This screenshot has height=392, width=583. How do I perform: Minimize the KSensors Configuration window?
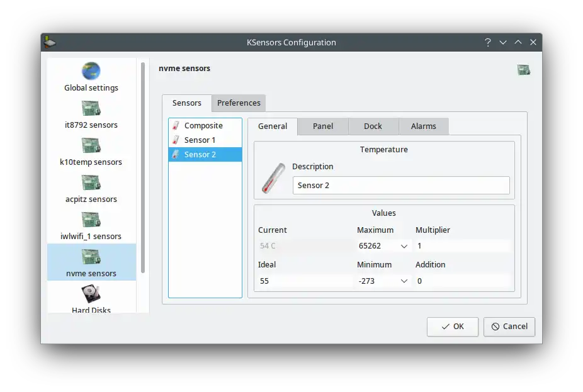503,42
